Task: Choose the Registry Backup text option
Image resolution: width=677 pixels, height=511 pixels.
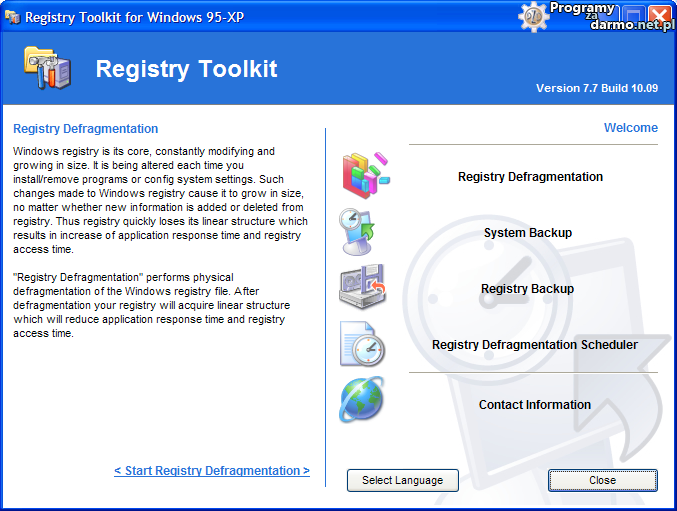Action: pos(527,289)
